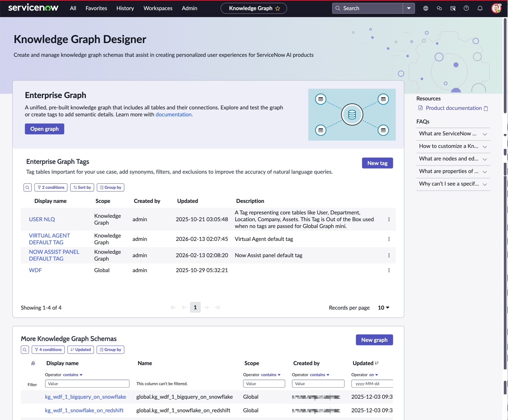The height and width of the screenshot is (420, 508).
Task: Open Updated filter operator dropdown
Action: click(x=373, y=375)
